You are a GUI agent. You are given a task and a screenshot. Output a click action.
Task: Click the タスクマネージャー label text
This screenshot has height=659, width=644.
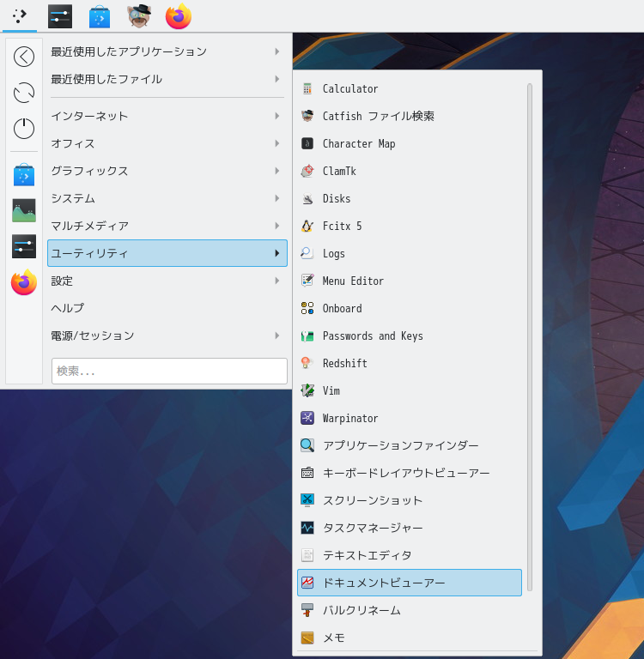tap(373, 528)
